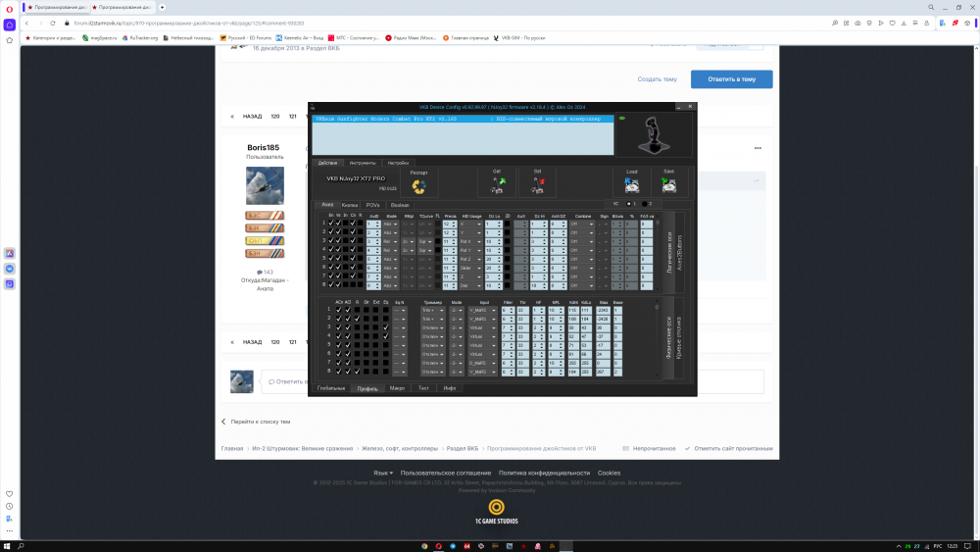Open the post options three-dots menu

[x=758, y=148]
